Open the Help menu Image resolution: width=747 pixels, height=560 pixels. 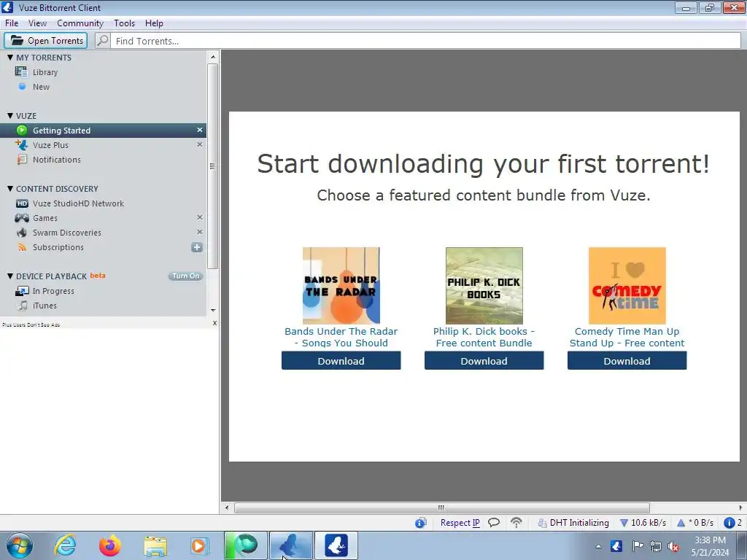click(x=154, y=23)
